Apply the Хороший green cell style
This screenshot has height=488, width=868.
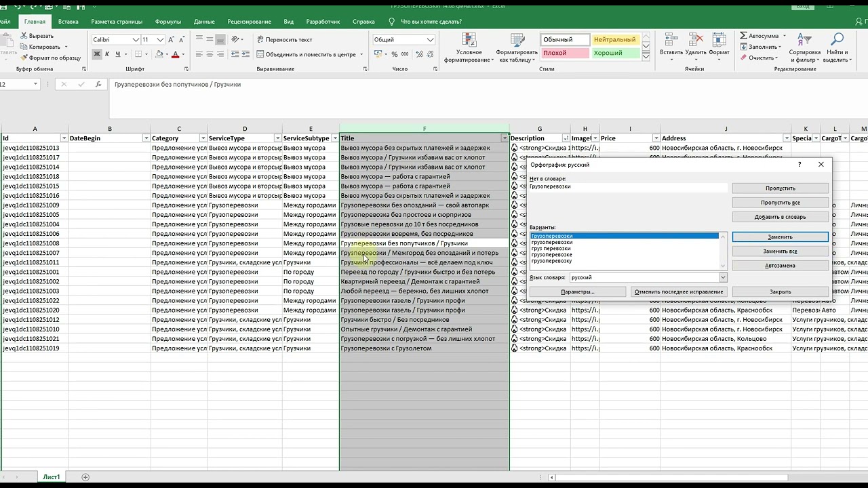click(x=616, y=53)
